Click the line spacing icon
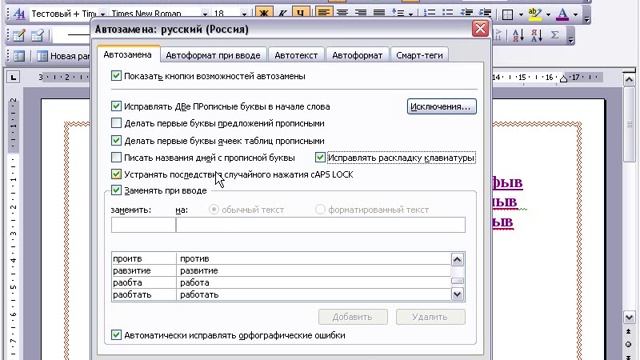This screenshot has height=360, width=640. click(x=398, y=13)
